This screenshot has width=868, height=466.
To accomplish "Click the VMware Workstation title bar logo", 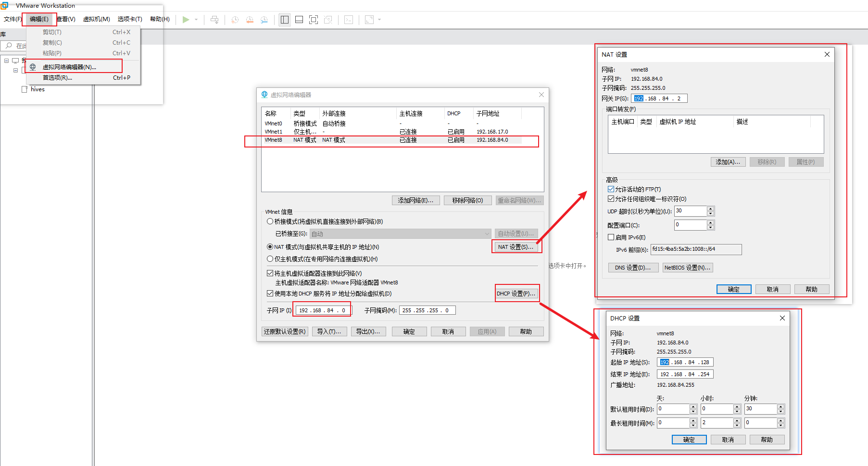I will pos(4,5).
